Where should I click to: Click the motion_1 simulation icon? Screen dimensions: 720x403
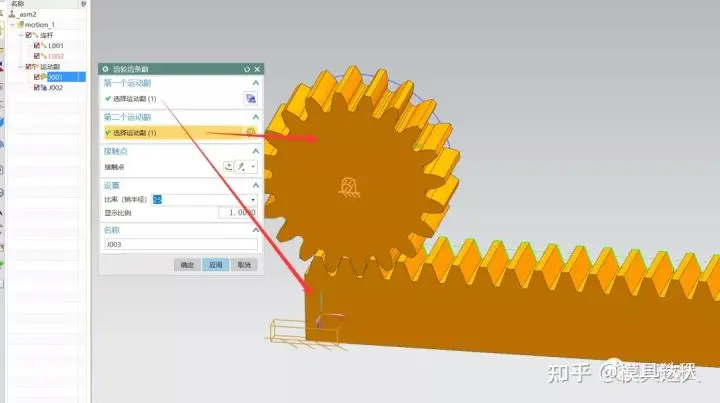[x=20, y=25]
